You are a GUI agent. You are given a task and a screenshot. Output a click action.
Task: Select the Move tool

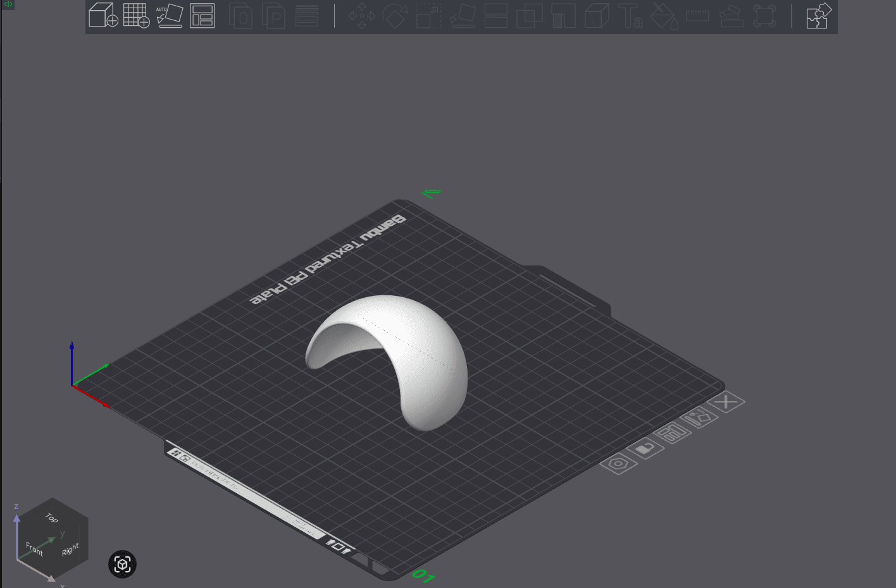click(362, 16)
